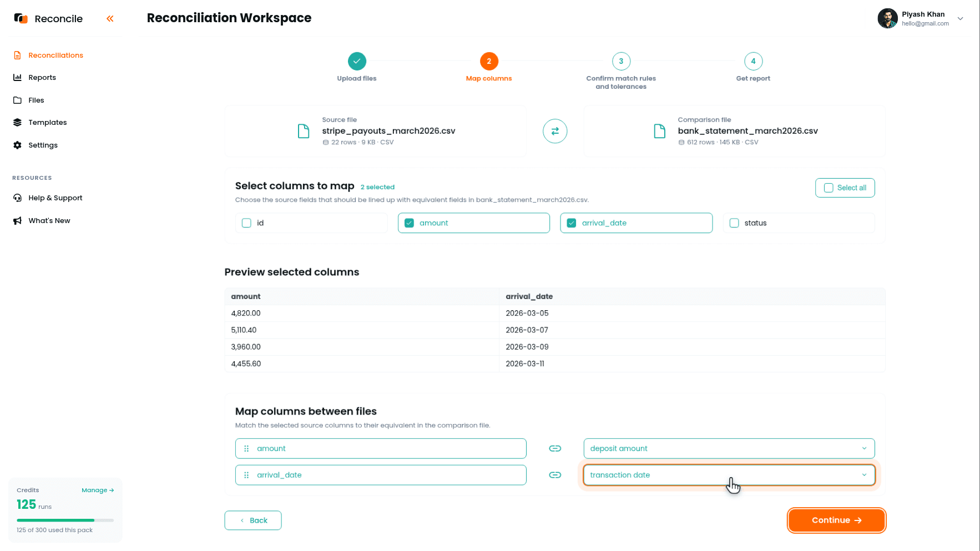This screenshot has height=551, width=980.
Task: Open Reconciliations in the sidebar
Action: pos(55,55)
